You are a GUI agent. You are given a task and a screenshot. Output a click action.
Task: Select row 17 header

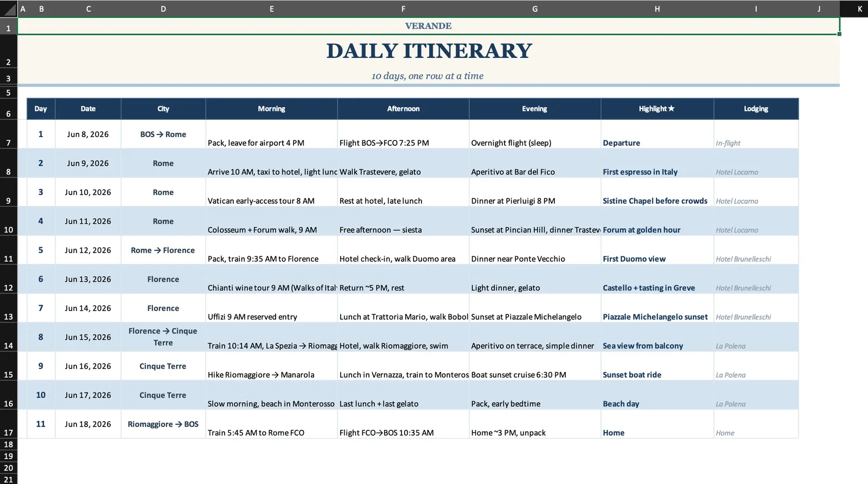9,424
